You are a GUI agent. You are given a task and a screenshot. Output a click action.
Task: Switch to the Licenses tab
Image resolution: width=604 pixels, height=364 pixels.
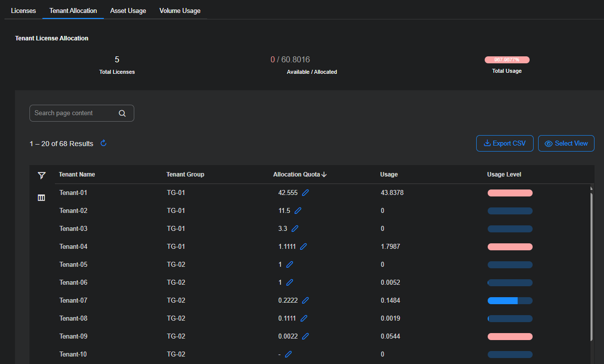[23, 10]
